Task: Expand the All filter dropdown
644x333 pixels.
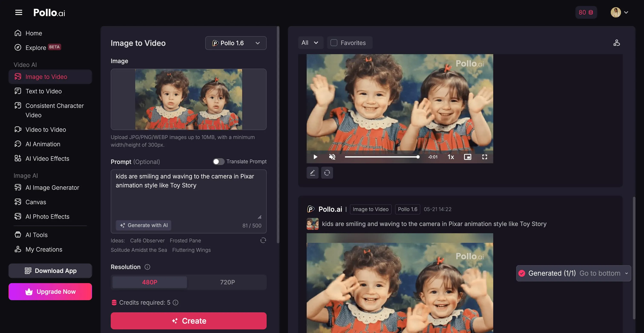Action: pyautogui.click(x=310, y=43)
